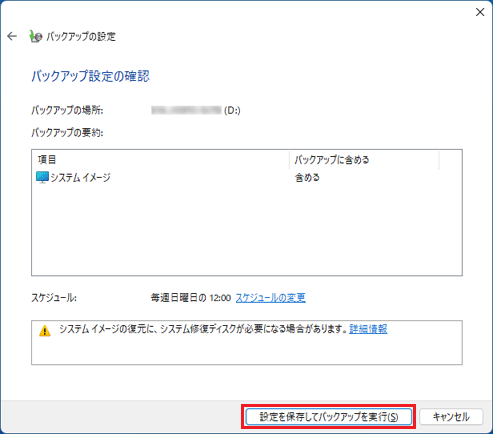This screenshot has width=493, height=434.
Task: Click the システム イメージ monitor icon
Action: 42,177
